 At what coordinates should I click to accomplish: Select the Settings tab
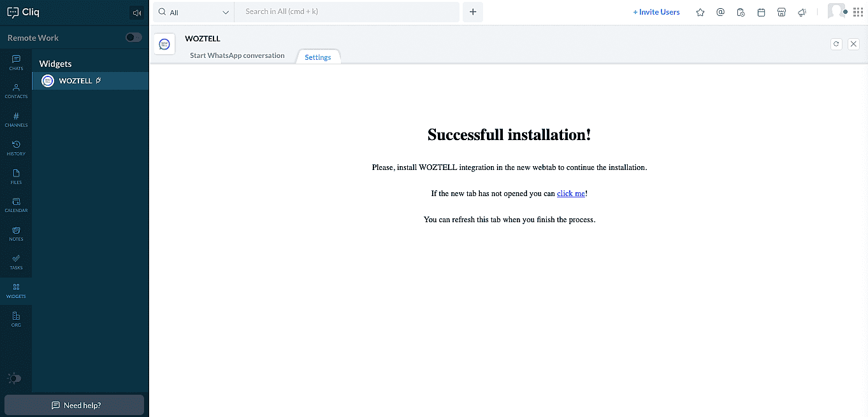pos(318,57)
